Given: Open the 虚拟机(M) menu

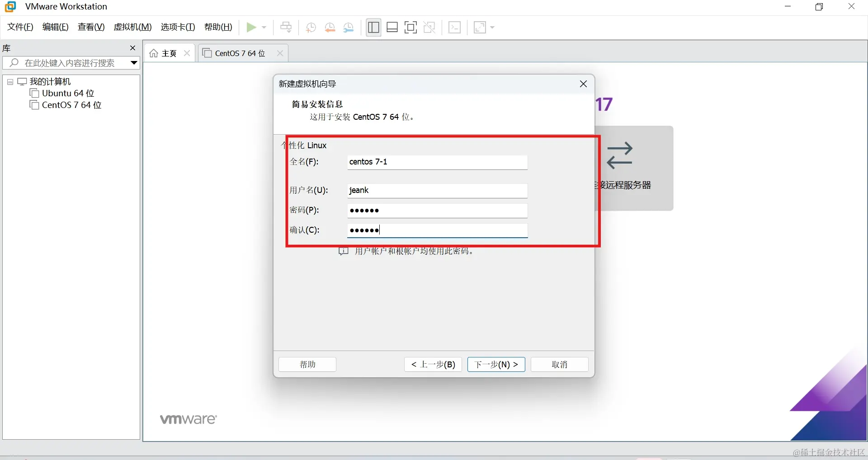Looking at the screenshot, I should point(133,27).
